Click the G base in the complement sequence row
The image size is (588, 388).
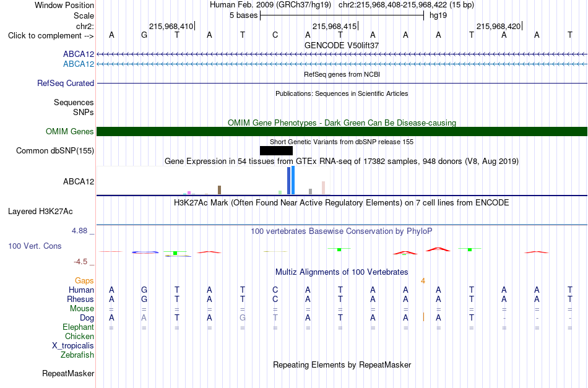coord(144,35)
